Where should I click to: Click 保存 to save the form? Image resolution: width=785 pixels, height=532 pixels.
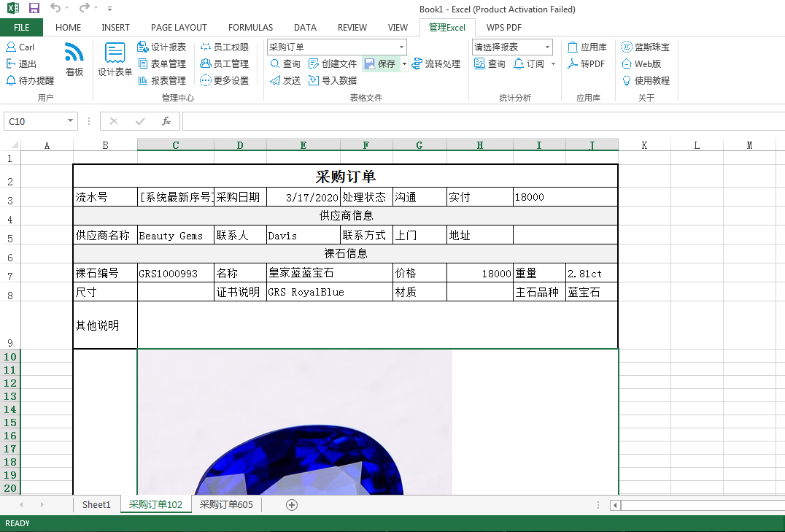click(381, 63)
